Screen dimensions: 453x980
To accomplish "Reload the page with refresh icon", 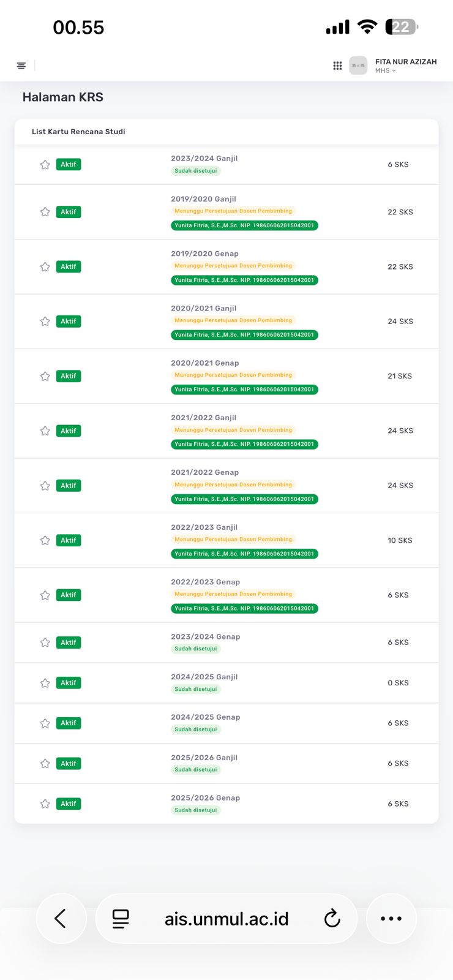I will click(x=332, y=918).
